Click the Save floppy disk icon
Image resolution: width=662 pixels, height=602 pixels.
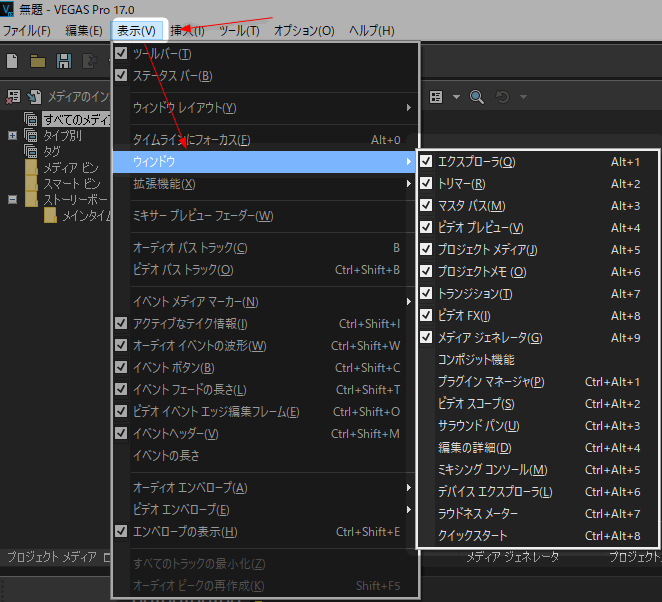[64, 62]
